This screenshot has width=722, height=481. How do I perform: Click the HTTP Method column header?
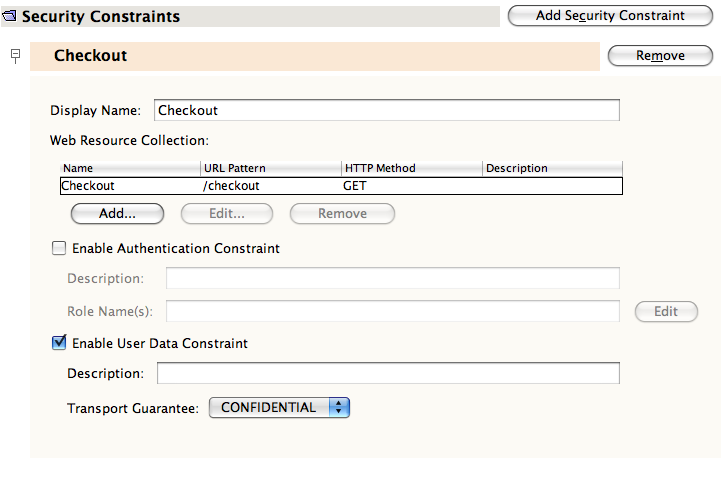pos(410,168)
